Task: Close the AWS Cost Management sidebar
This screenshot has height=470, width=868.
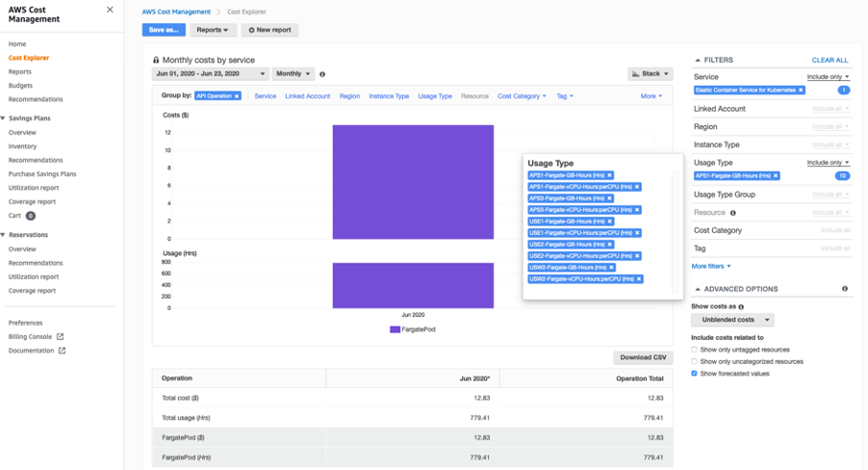Action: coord(110,10)
